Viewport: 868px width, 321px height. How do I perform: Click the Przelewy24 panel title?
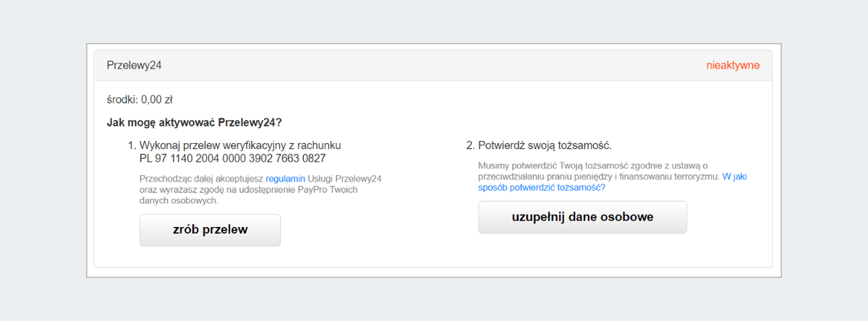134,65
